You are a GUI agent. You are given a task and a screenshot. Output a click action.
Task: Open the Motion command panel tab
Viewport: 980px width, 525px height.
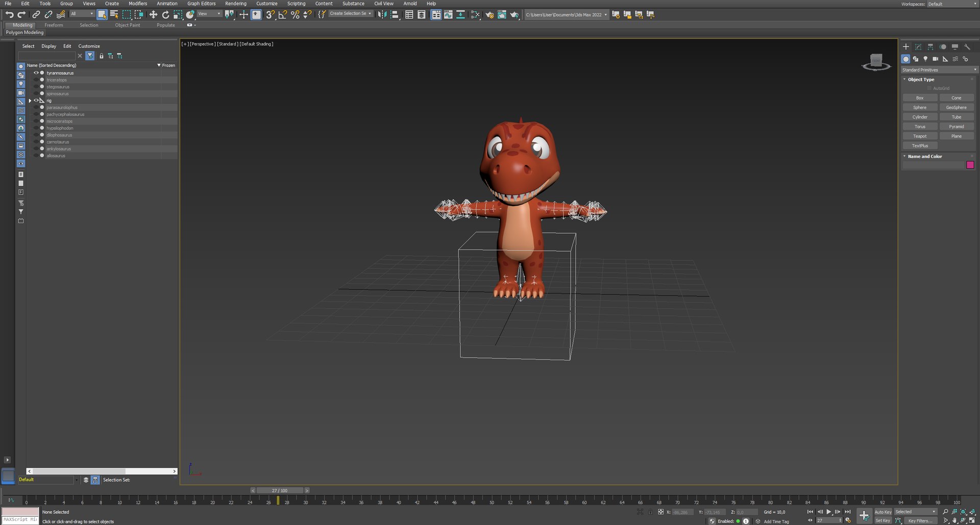pyautogui.click(x=943, y=46)
